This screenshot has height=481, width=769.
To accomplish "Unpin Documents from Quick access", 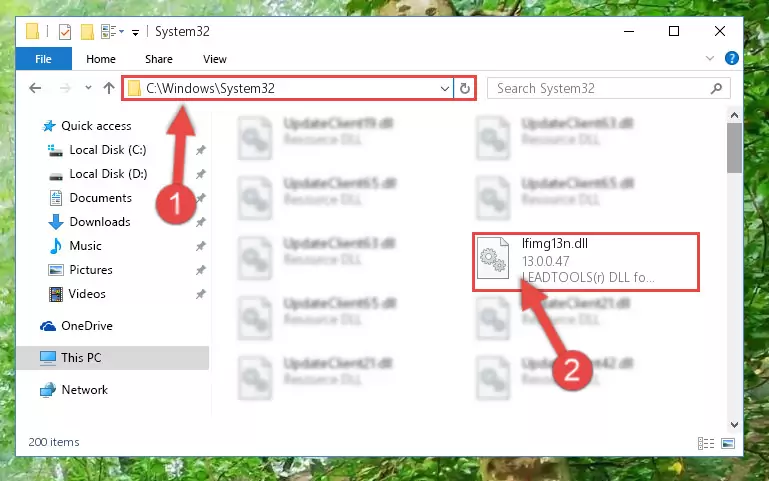I will click(x=201, y=198).
